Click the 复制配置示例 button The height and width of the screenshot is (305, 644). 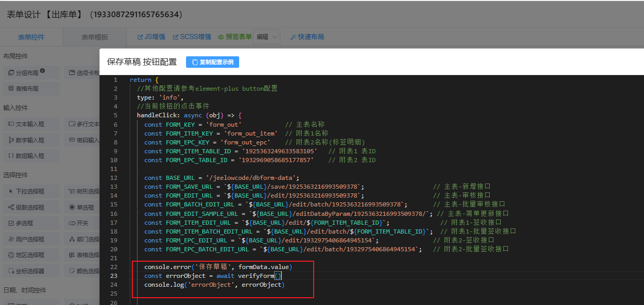pos(213,62)
